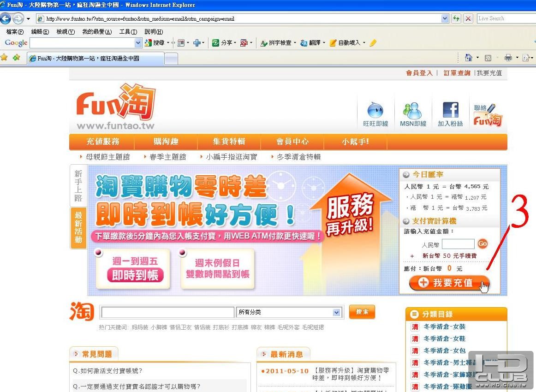The height and width of the screenshot is (392, 536).
Task: Click the Live Search box
Action: [506, 18]
